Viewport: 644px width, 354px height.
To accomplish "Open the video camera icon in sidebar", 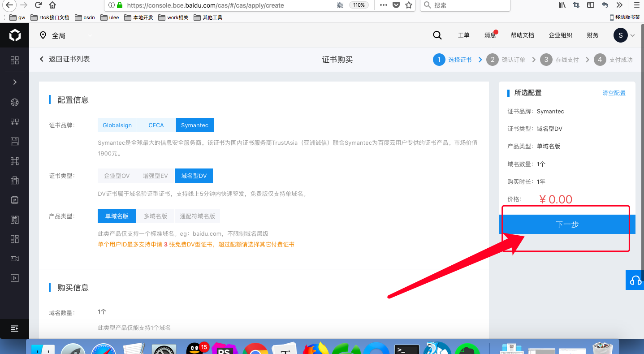I will (15, 259).
